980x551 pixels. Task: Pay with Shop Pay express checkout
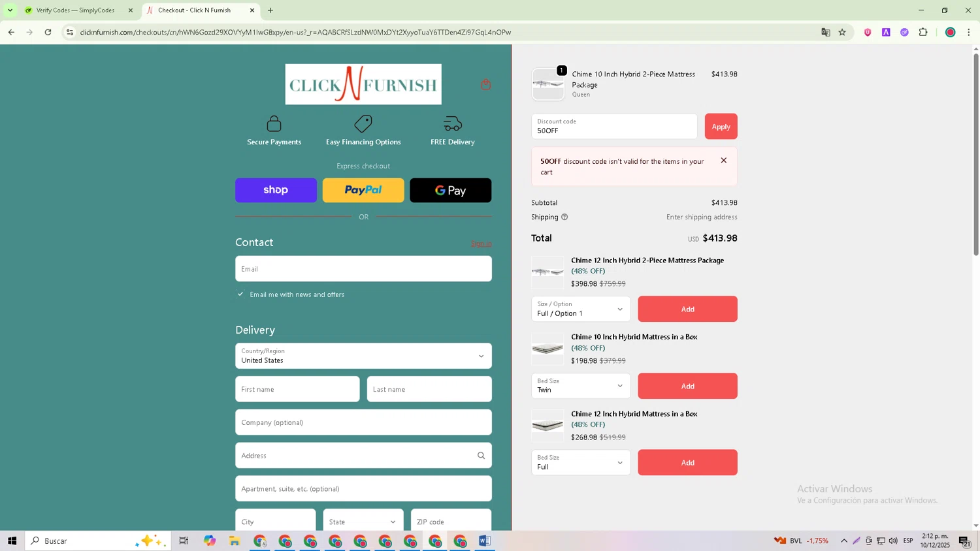click(x=276, y=190)
